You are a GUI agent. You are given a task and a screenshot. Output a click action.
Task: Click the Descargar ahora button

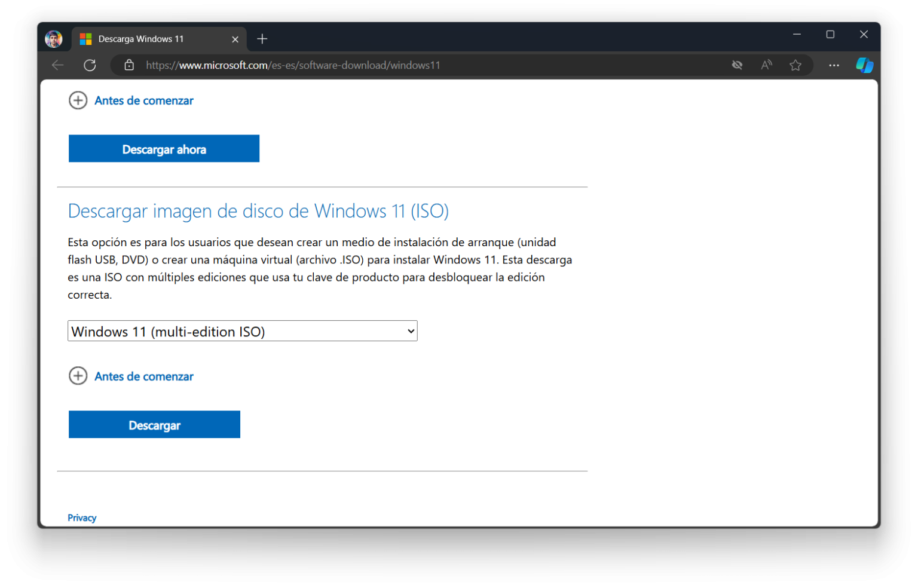point(164,149)
